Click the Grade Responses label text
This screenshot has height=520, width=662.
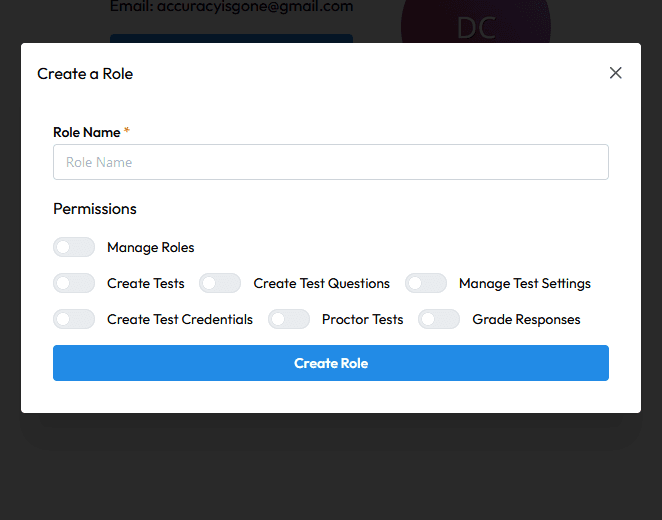click(x=526, y=319)
